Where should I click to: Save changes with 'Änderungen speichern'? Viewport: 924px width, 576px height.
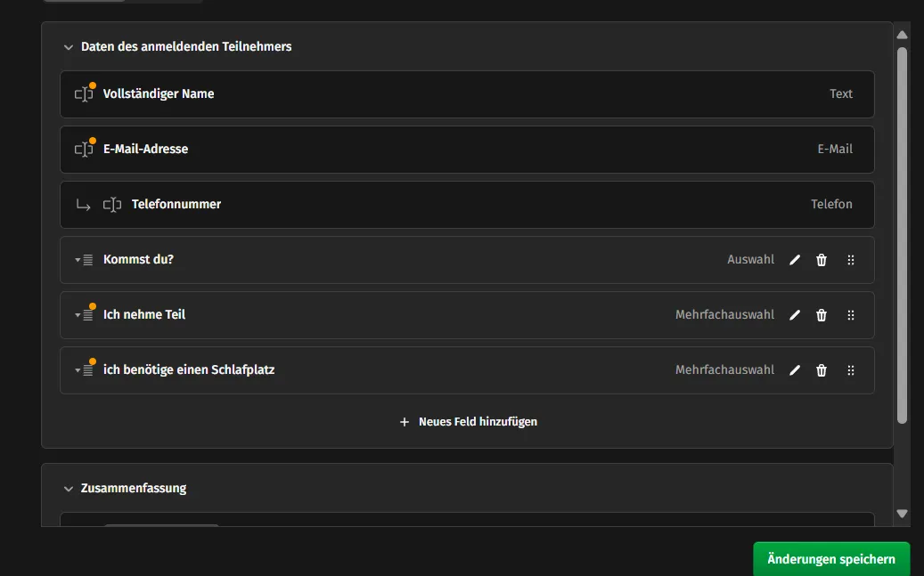tap(831, 559)
